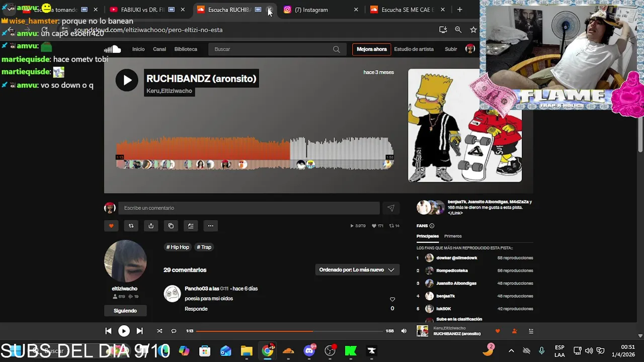This screenshot has width=644, height=362.
Task: Open the more options ellipsis menu
Action: 211,226
